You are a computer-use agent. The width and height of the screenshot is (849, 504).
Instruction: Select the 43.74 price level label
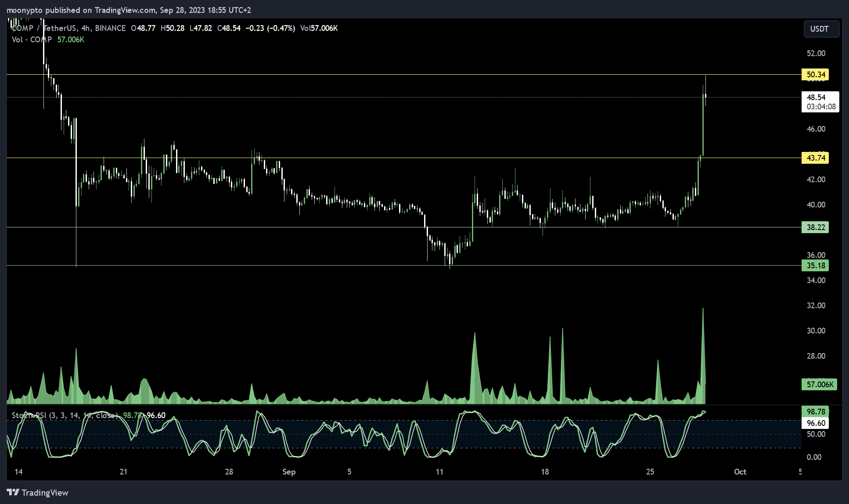pyautogui.click(x=815, y=158)
